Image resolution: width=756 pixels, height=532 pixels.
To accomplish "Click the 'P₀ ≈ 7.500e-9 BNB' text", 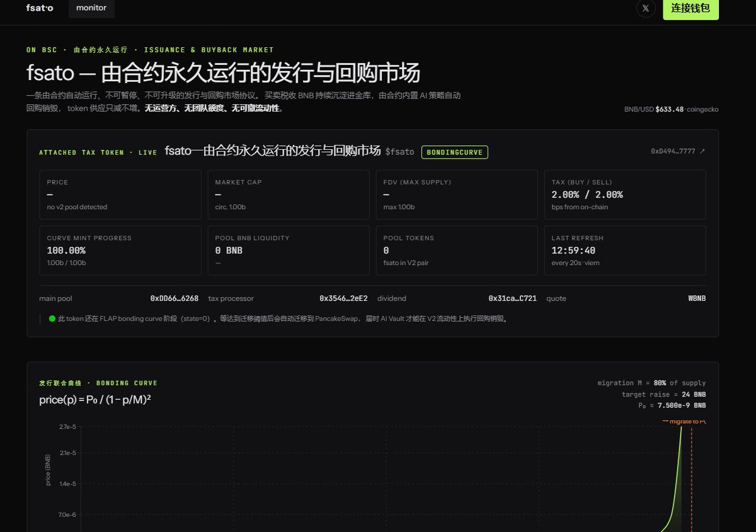I will (672, 406).
